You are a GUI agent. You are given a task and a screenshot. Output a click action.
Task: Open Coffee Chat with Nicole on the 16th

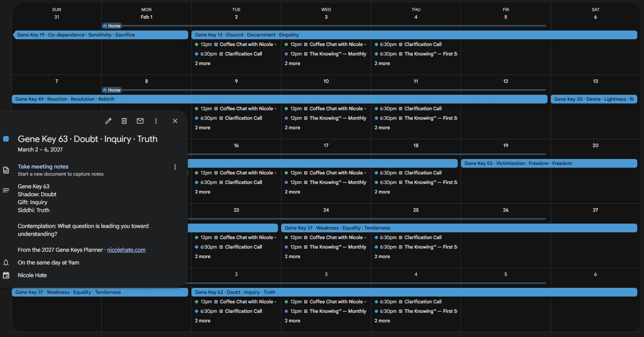coord(236,173)
